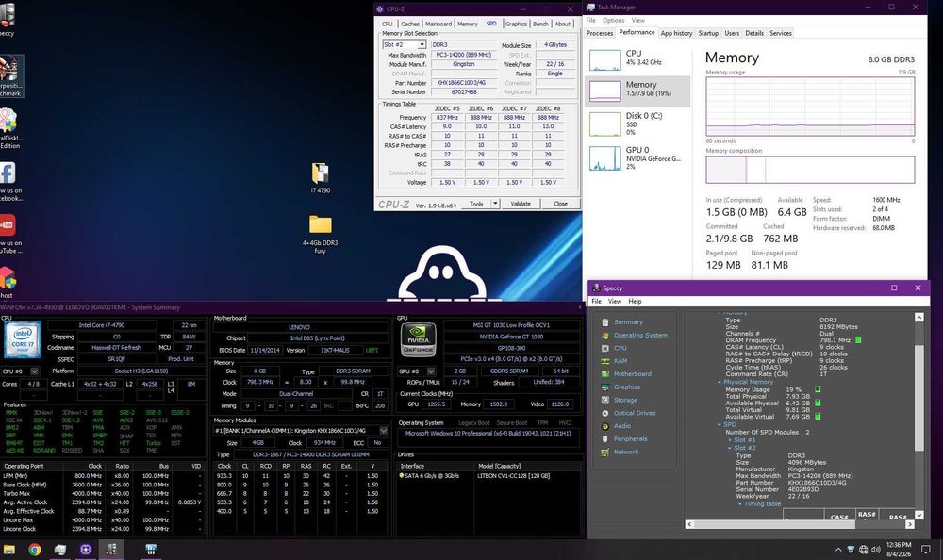
Task: Open Peripherals section in Speccy sidebar
Action: coord(630,439)
